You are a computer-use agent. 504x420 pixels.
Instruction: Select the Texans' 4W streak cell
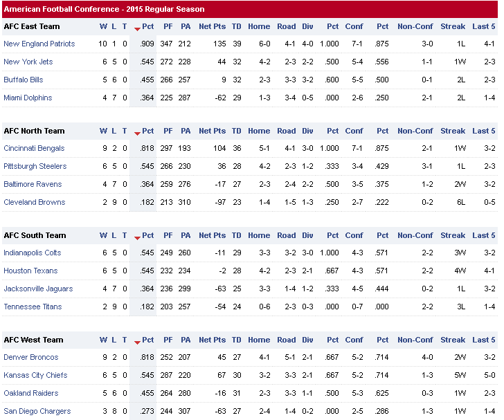[460, 271]
